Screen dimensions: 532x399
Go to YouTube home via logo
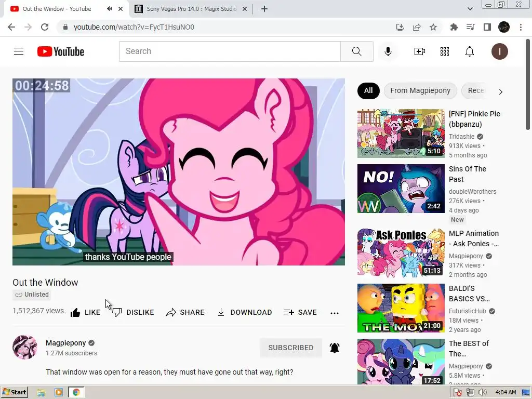point(61,51)
